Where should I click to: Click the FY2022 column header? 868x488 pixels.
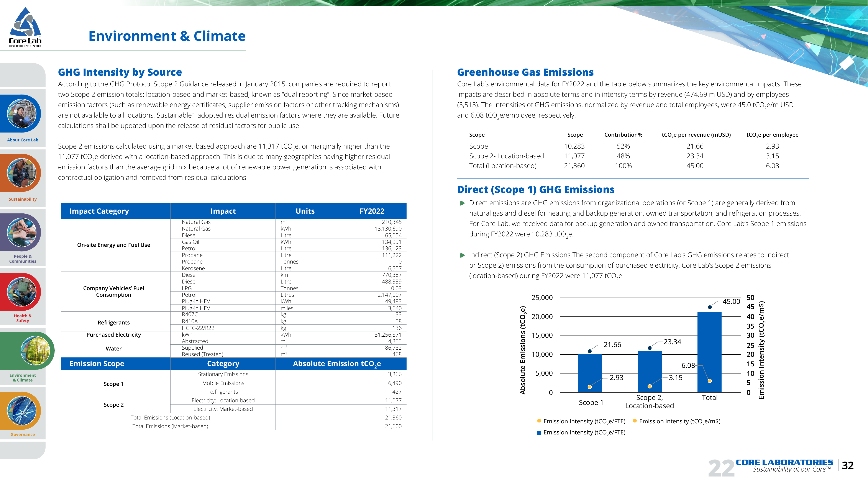pyautogui.click(x=372, y=211)
